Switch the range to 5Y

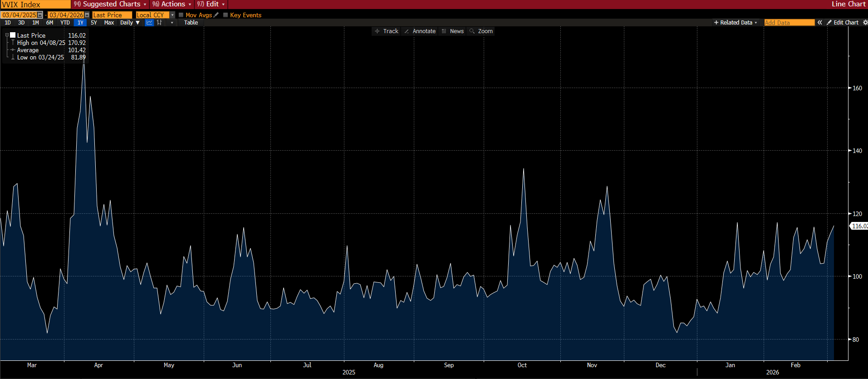point(94,22)
